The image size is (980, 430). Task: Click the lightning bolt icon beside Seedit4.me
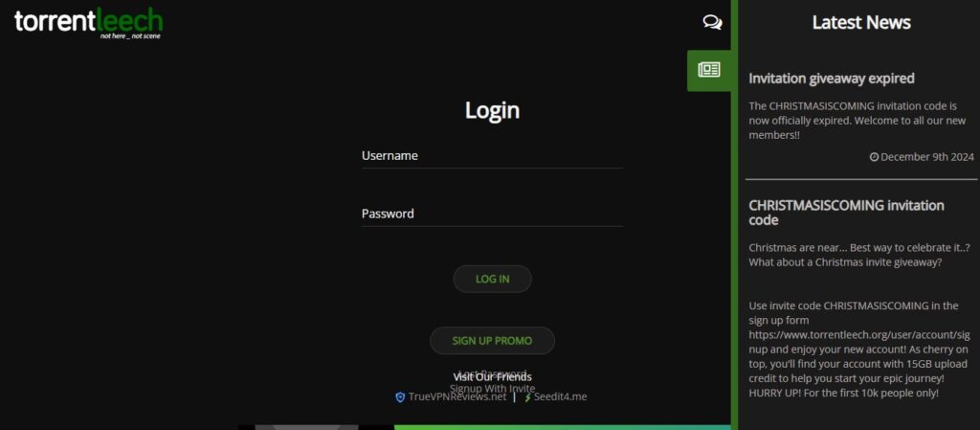click(527, 396)
